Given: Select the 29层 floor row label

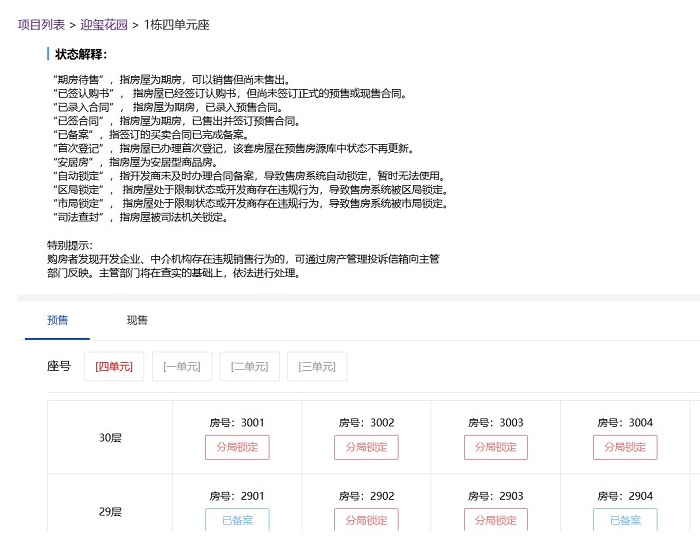Looking at the screenshot, I should click(110, 512).
